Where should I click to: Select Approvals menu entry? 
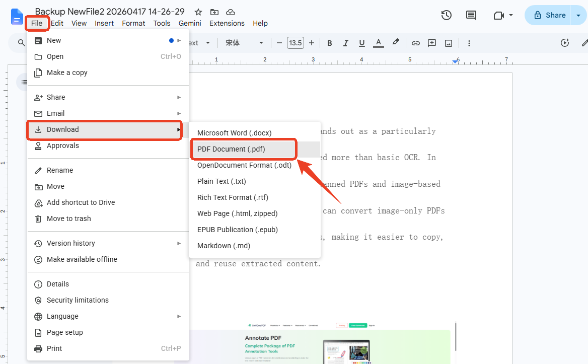(108, 146)
